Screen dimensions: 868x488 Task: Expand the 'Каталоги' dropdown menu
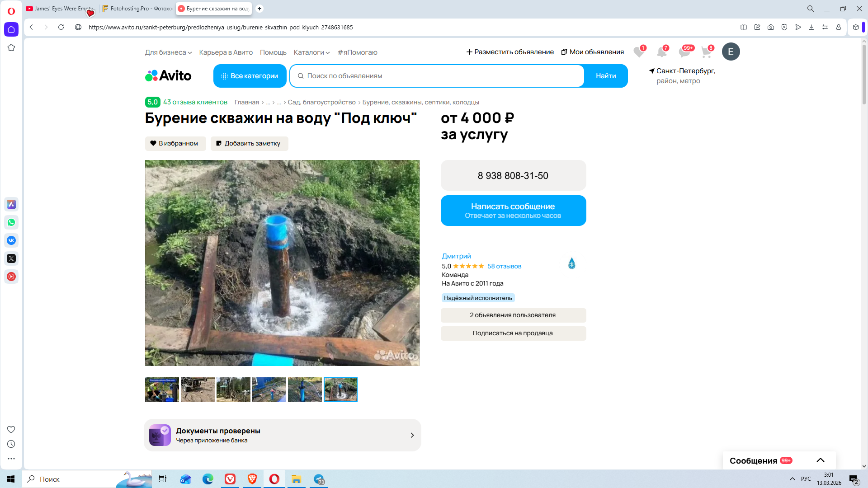click(311, 52)
